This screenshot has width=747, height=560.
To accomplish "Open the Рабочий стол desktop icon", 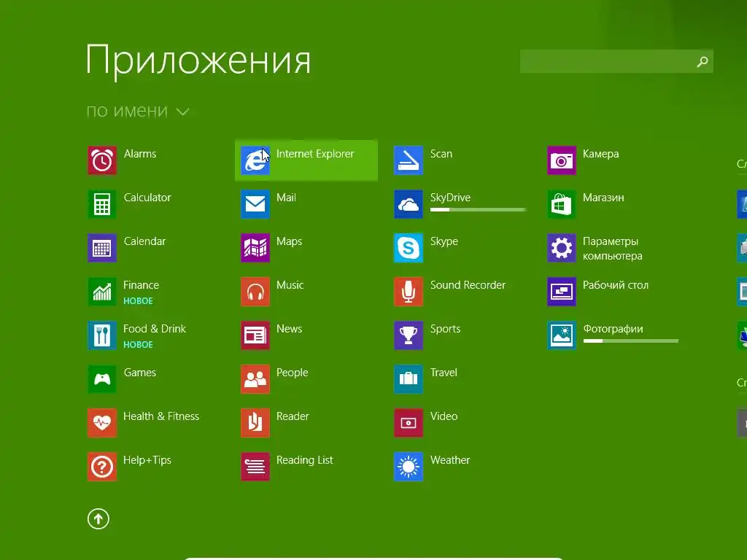I will (562, 292).
